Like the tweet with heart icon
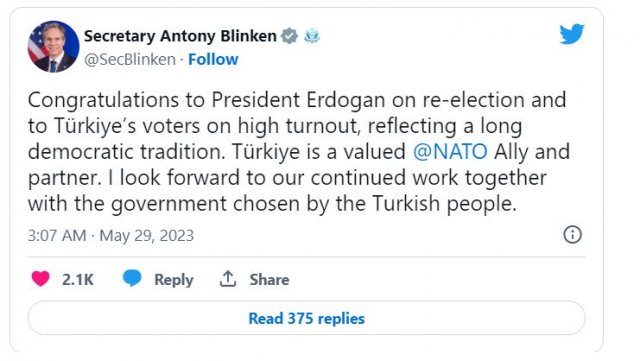The image size is (640, 361). click(40, 279)
